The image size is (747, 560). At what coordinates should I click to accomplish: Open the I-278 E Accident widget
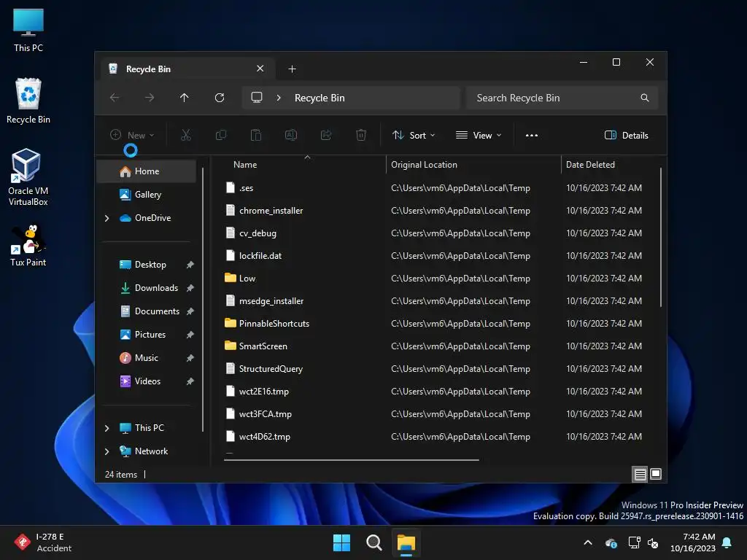click(43, 542)
